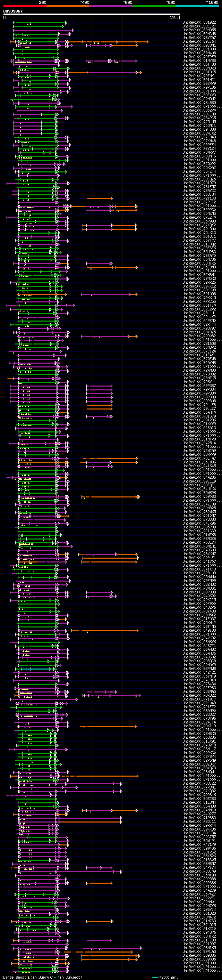
Task: Select the UniRef100_B4PI74 label
Action: click(x=199, y=867)
